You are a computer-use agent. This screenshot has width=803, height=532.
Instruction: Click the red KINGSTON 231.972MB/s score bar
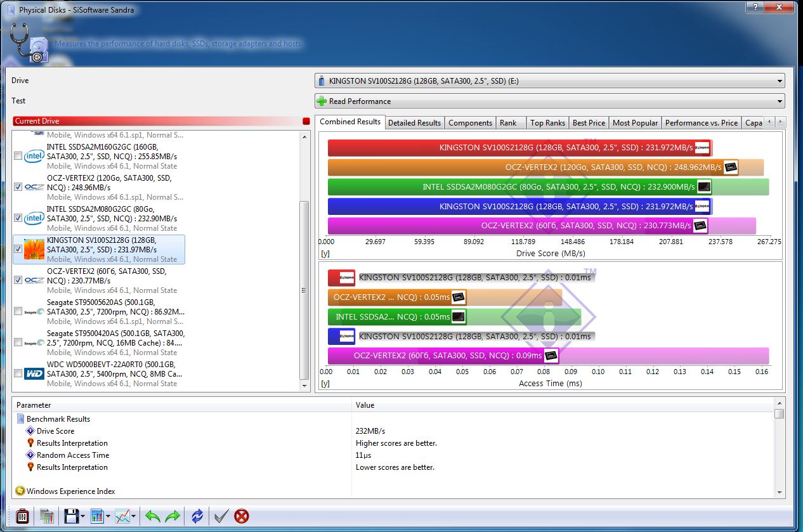pyautogui.click(x=520, y=148)
